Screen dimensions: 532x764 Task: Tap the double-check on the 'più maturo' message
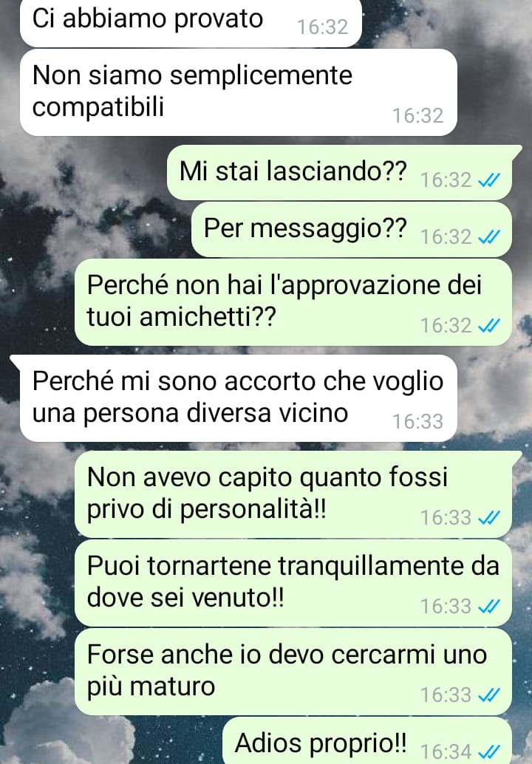[488, 695]
